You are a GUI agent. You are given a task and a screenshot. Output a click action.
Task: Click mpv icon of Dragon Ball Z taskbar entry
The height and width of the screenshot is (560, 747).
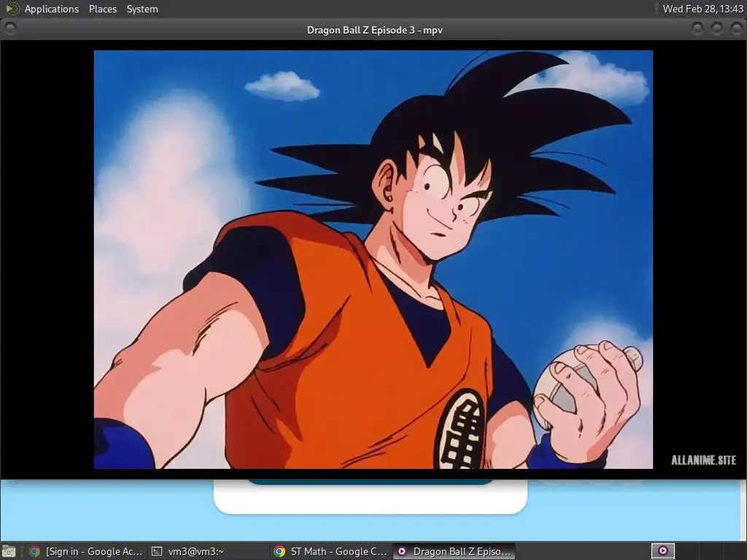[402, 551]
